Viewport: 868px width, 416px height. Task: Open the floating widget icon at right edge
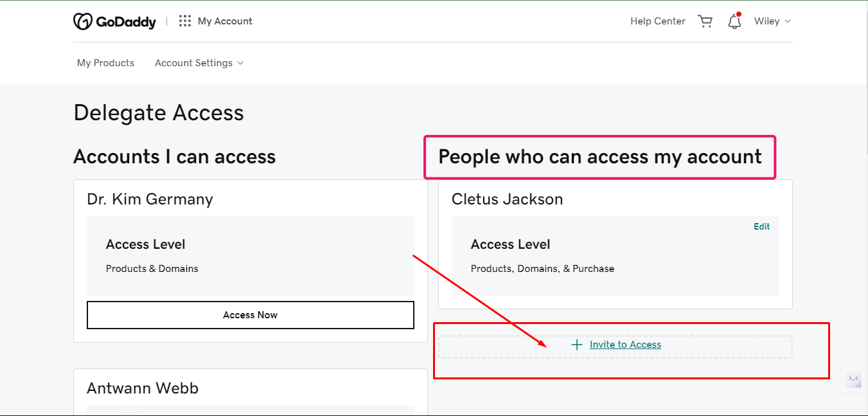[854, 379]
